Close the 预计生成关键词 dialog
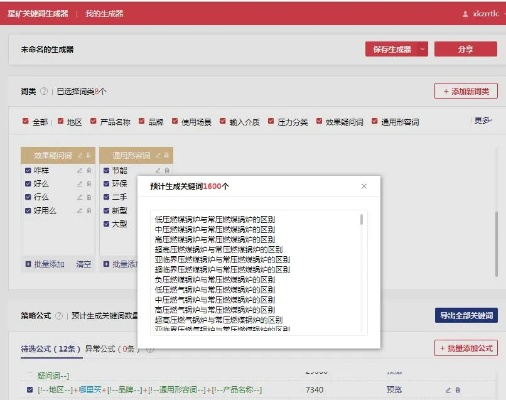The height and width of the screenshot is (400, 506). tap(364, 186)
